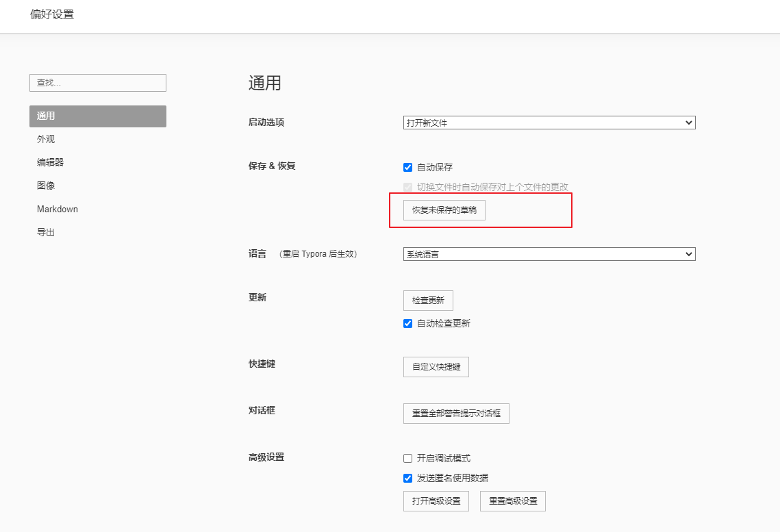
Task: Toggle 切换文件时自动保存对上个文件的更改
Action: pos(407,186)
